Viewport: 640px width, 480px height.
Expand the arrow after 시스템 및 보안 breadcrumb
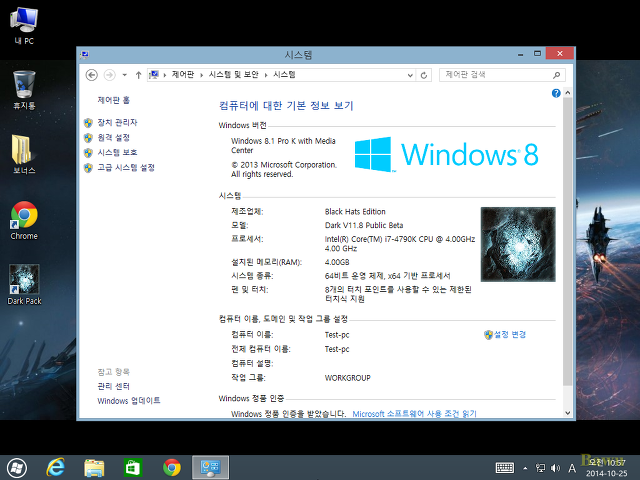click(266, 75)
